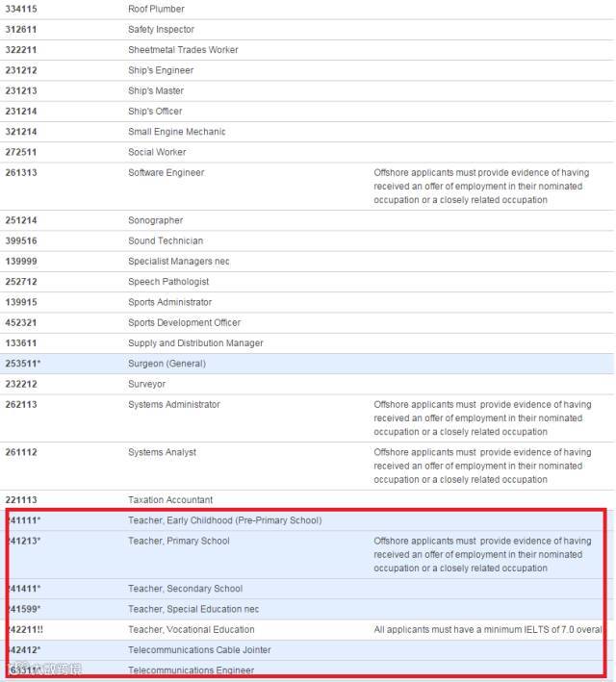Select highlighted 'Surgeon (General)' row
616x682 pixels.
pyautogui.click(x=307, y=364)
